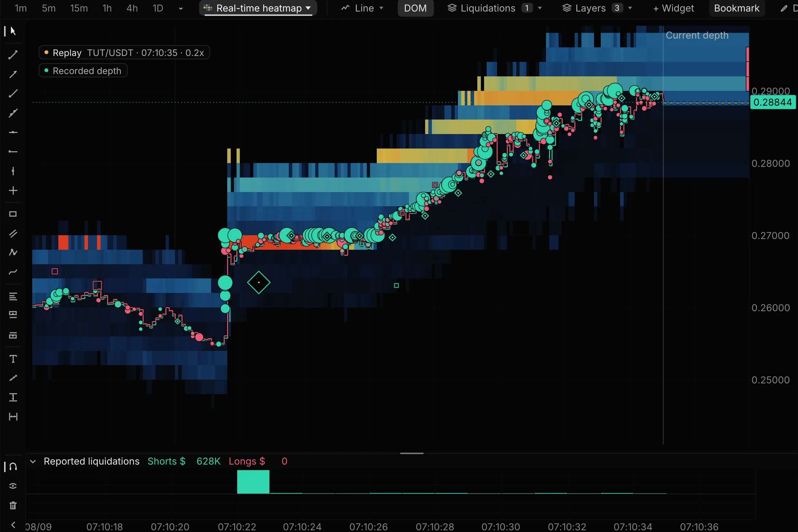Expand more timeframes dropdown arrow

point(181,8)
